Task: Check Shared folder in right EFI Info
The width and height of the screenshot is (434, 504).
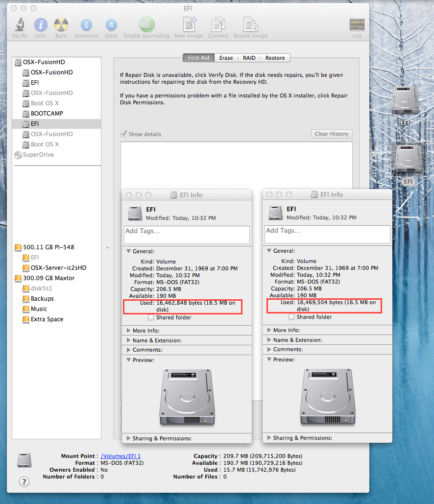Action: pos(291,317)
